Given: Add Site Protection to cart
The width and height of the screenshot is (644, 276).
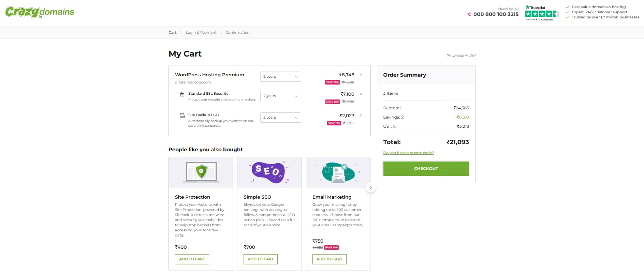Looking at the screenshot, I should (x=192, y=259).
